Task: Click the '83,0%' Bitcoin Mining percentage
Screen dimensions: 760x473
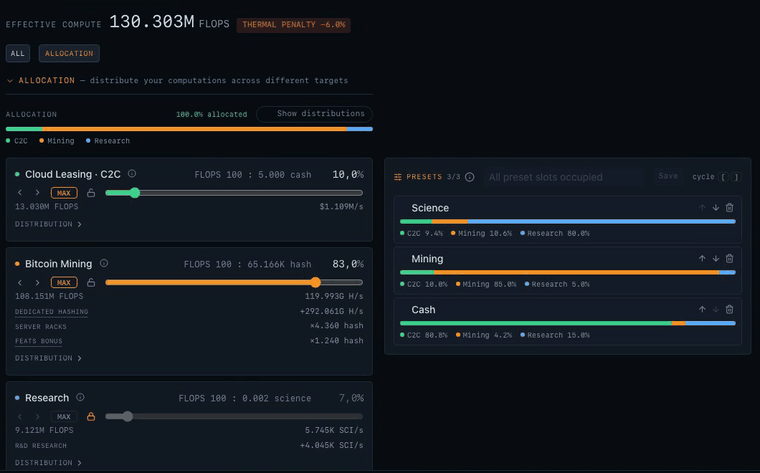Action: tap(348, 264)
